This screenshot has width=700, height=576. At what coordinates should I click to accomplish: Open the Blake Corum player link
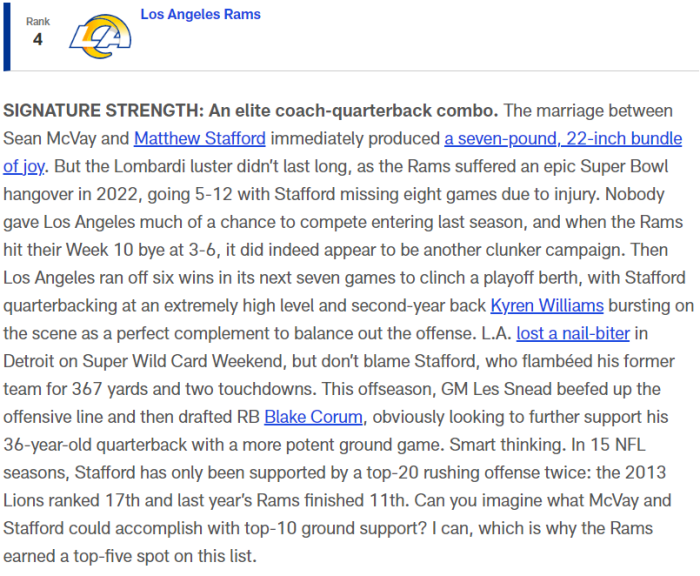(313, 417)
